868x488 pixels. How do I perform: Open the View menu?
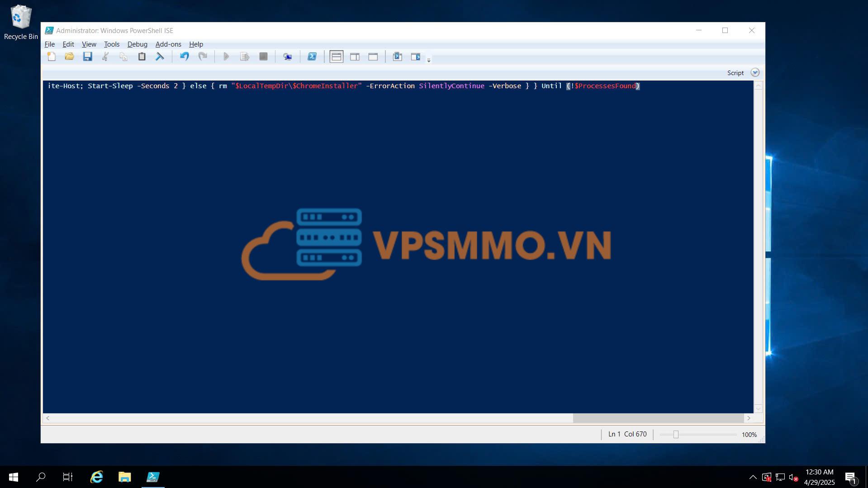[89, 44]
